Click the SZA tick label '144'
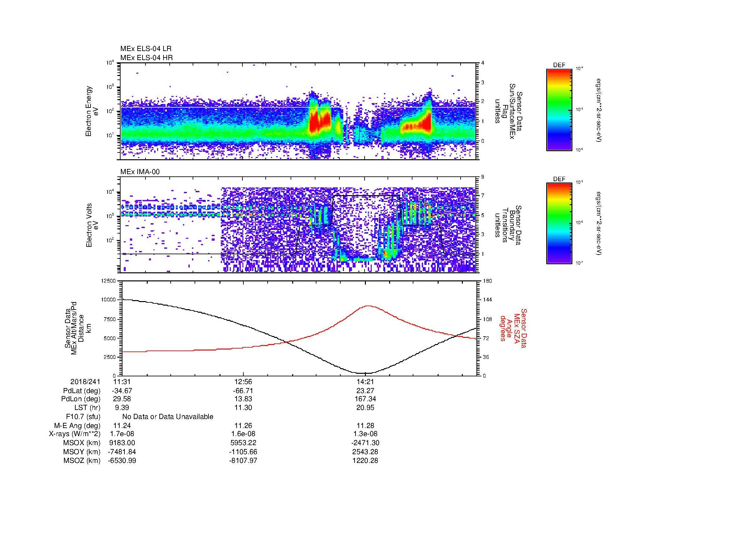 pos(487,300)
